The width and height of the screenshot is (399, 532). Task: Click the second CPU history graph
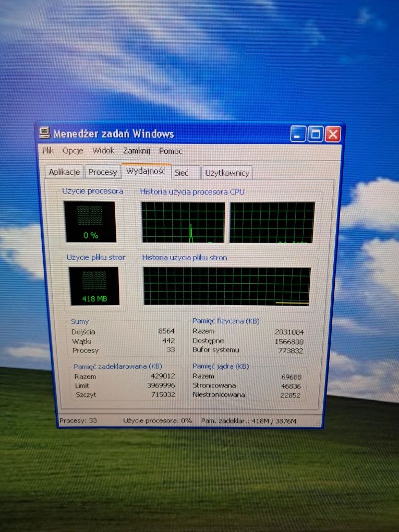pyautogui.click(x=272, y=223)
